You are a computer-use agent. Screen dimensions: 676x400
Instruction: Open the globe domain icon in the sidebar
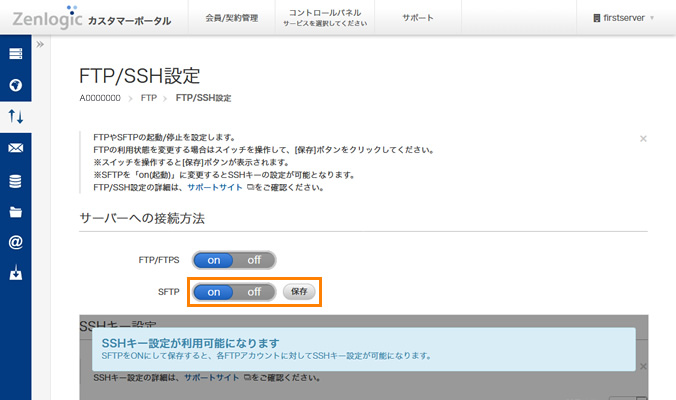click(16, 85)
